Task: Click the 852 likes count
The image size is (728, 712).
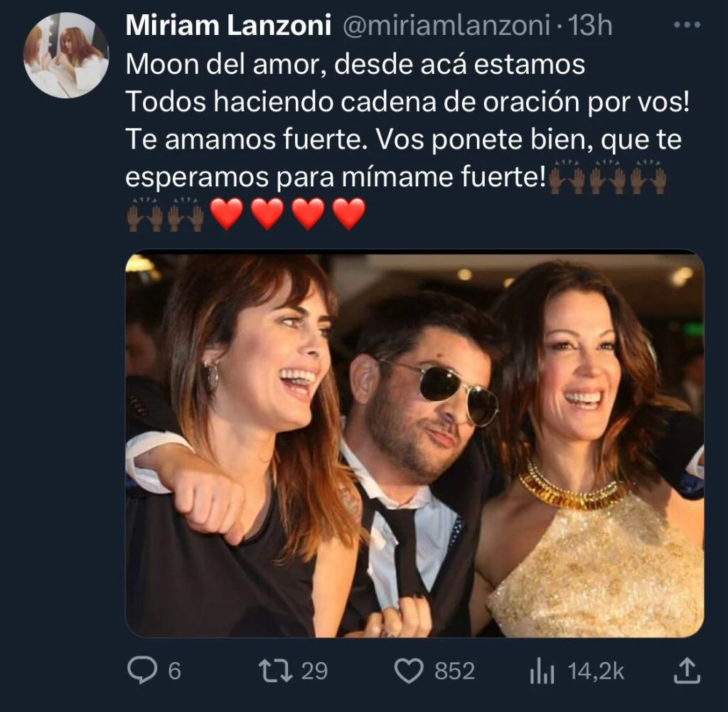Action: click(454, 671)
